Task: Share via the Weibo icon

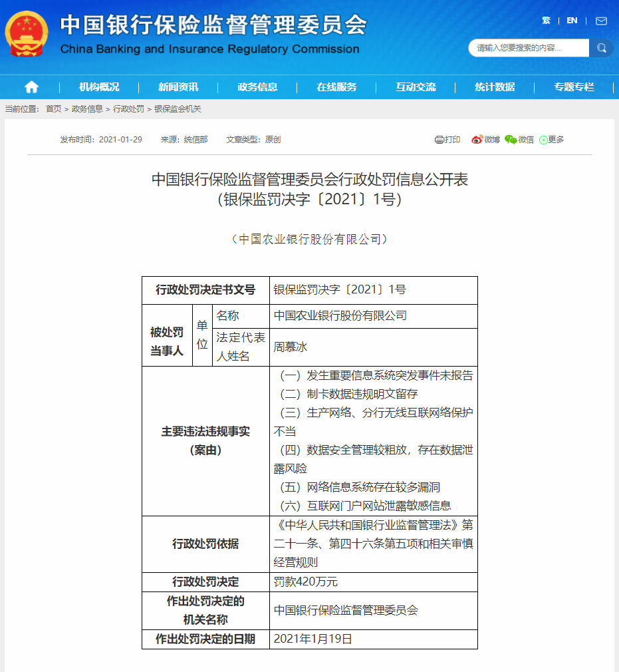Action: (x=477, y=140)
